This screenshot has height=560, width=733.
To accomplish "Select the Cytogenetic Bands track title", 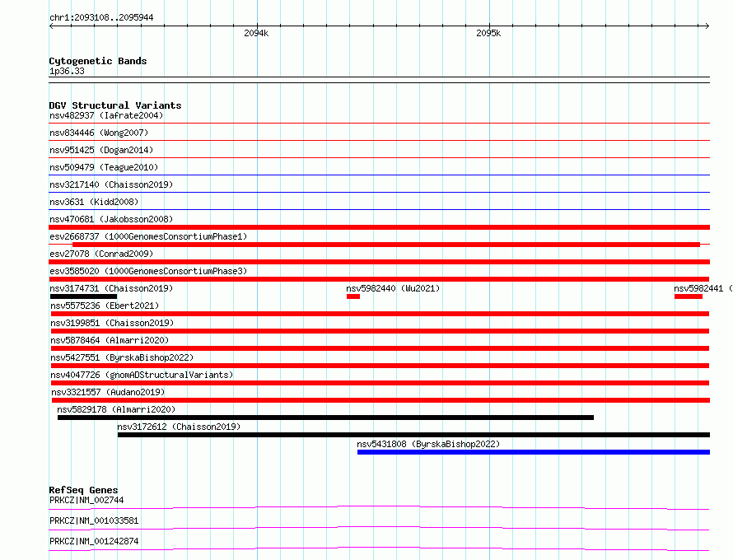I will click(x=98, y=61).
